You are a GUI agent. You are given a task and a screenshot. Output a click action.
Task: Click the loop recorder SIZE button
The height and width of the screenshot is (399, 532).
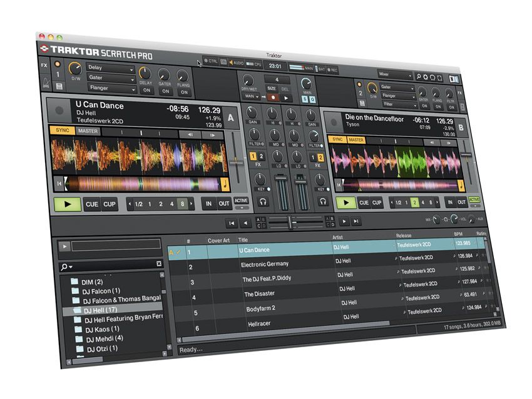(272, 88)
